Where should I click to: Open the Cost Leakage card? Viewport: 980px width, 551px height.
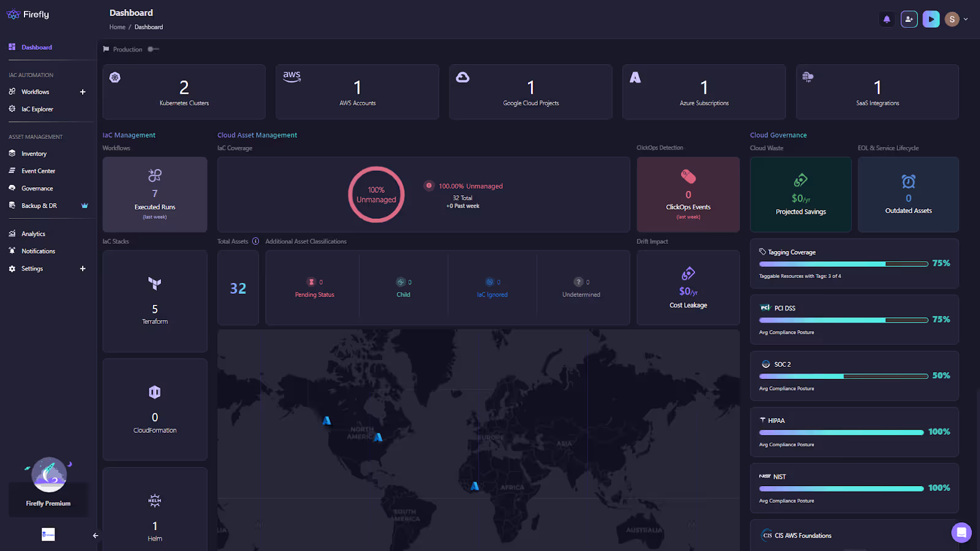point(688,288)
